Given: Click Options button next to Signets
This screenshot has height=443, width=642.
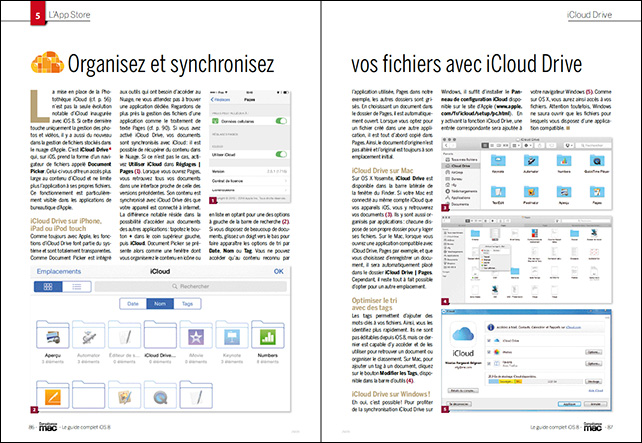Looking at the screenshot, I should 594,364.
